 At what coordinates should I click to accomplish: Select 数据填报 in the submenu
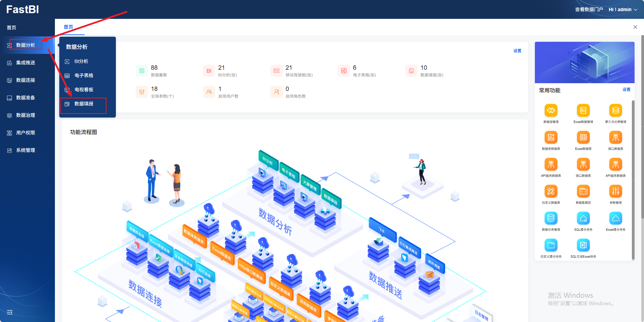click(x=84, y=104)
